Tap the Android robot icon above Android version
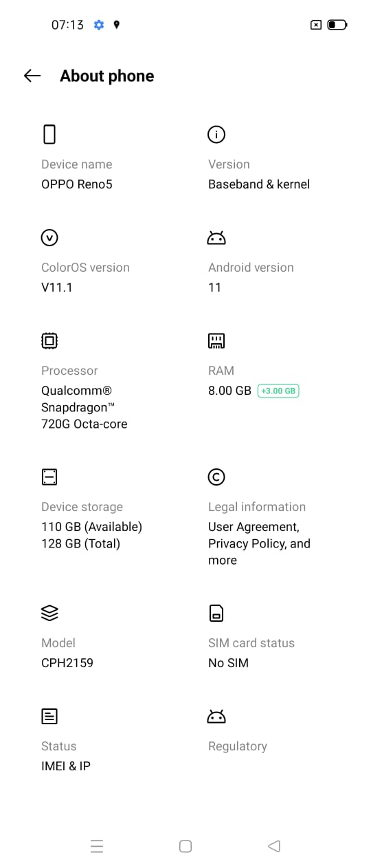Image resolution: width=371 pixels, height=868 pixels. (216, 238)
